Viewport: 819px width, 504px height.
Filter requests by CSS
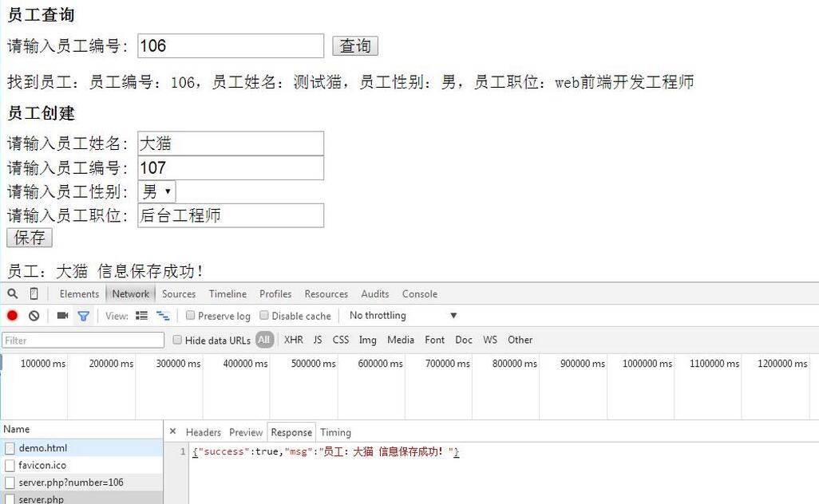click(341, 340)
